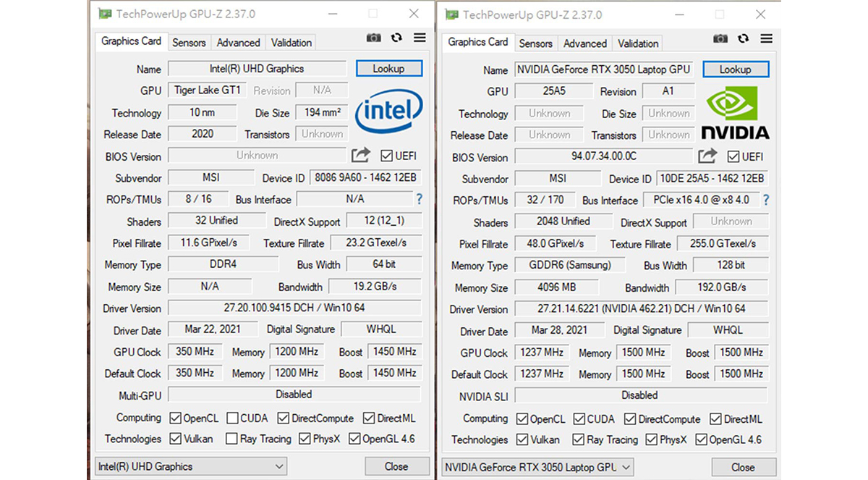The width and height of the screenshot is (868, 480).
Task: Click Bus Interface question mark in NVIDIA window
Action: 766,200
